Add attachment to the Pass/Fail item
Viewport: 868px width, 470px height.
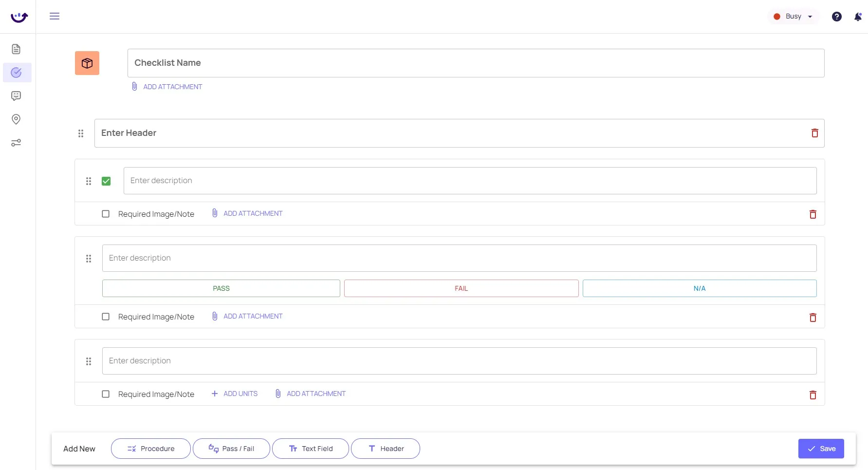pos(247,316)
